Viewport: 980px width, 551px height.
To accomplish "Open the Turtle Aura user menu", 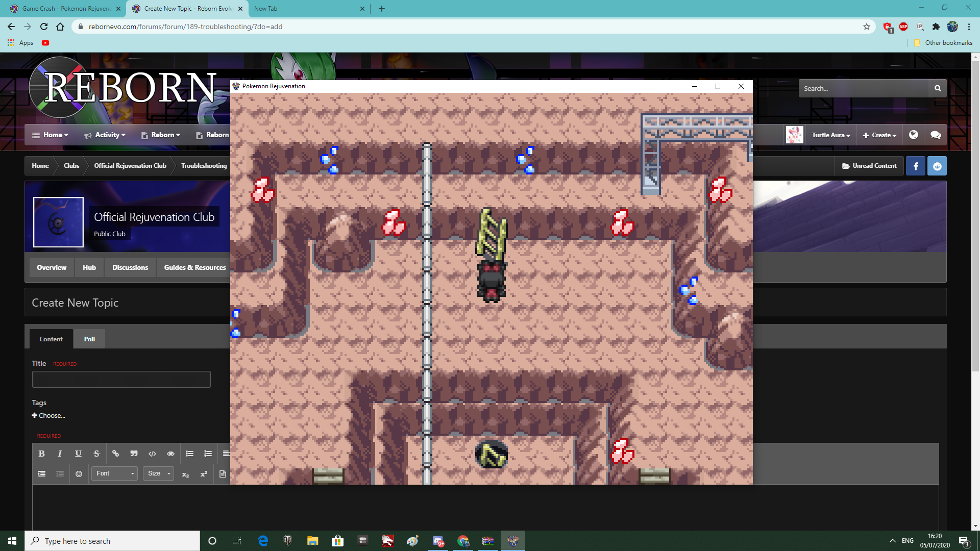I will pos(831,135).
